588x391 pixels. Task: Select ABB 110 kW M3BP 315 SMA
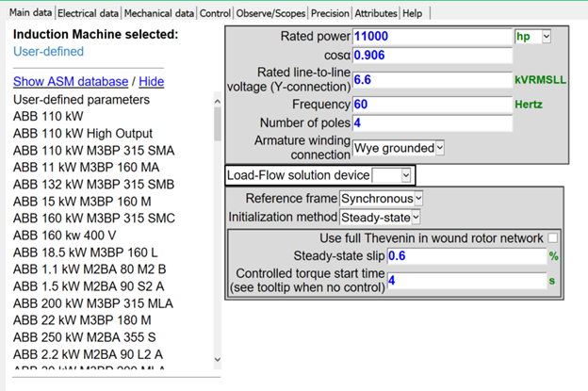pos(93,151)
